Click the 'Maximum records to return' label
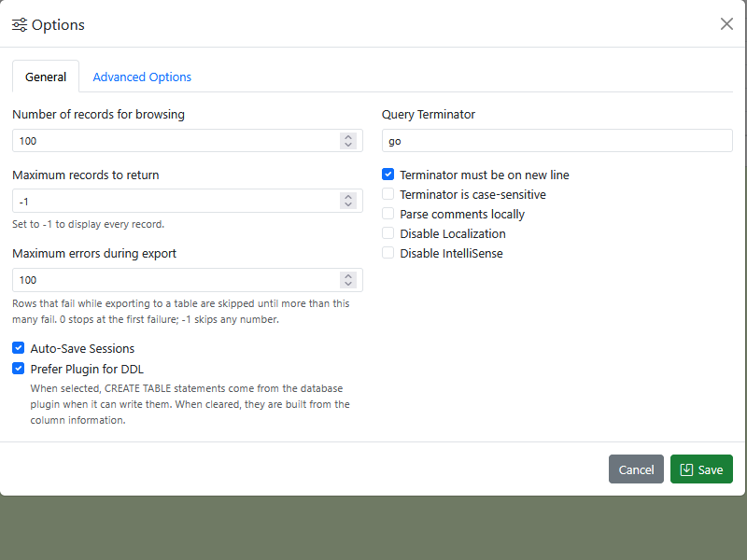The width and height of the screenshot is (747, 560). click(86, 175)
